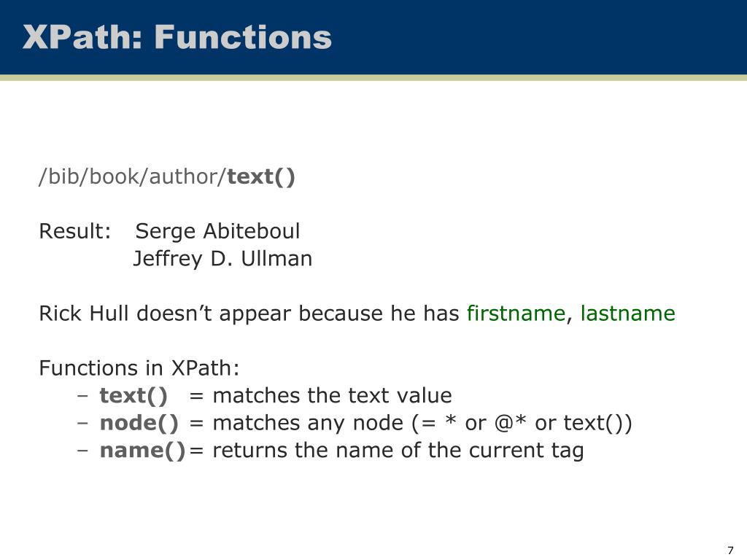Viewport: 747px width, 560px height.
Task: Click the bold node() bullet item
Action: point(139,424)
